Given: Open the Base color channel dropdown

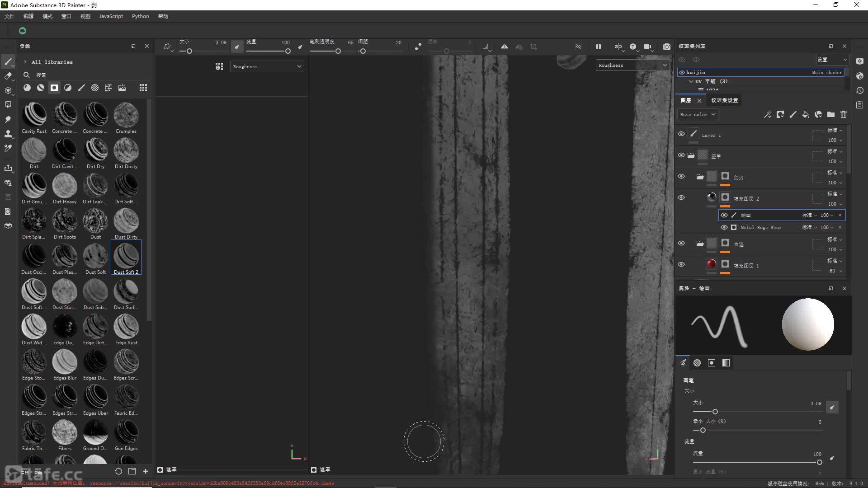Looking at the screenshot, I should [698, 114].
